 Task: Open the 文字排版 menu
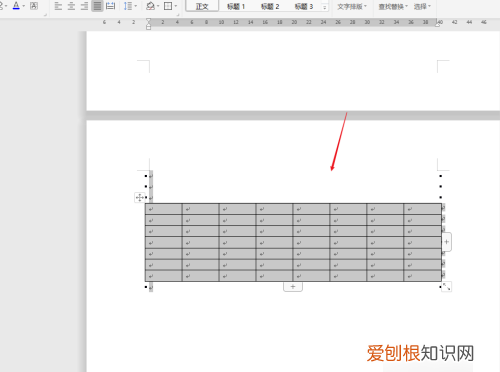tap(352, 6)
